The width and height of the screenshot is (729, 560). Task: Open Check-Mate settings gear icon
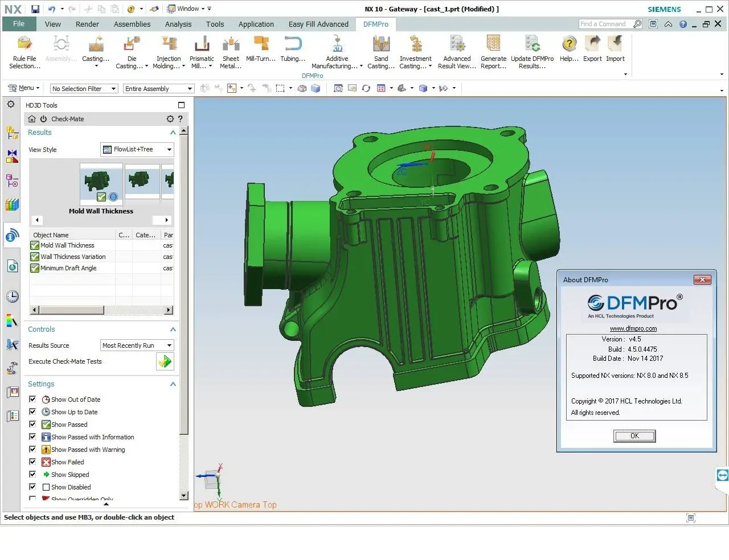pyautogui.click(x=170, y=119)
